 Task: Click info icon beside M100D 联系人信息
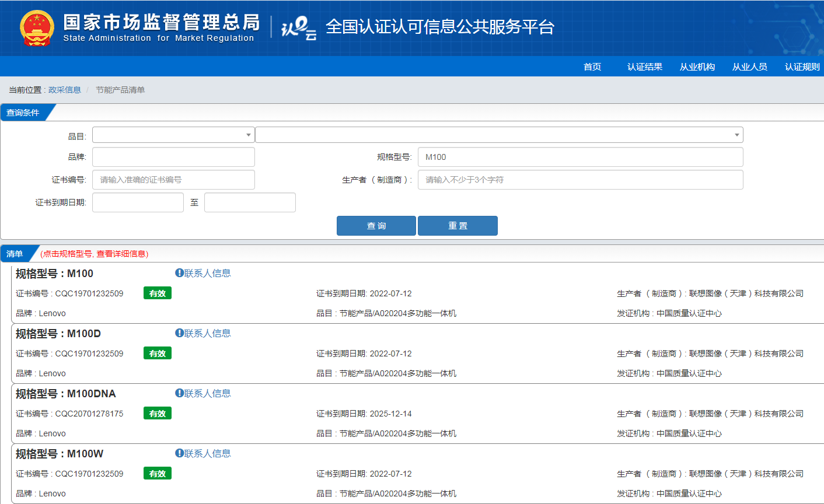180,333
